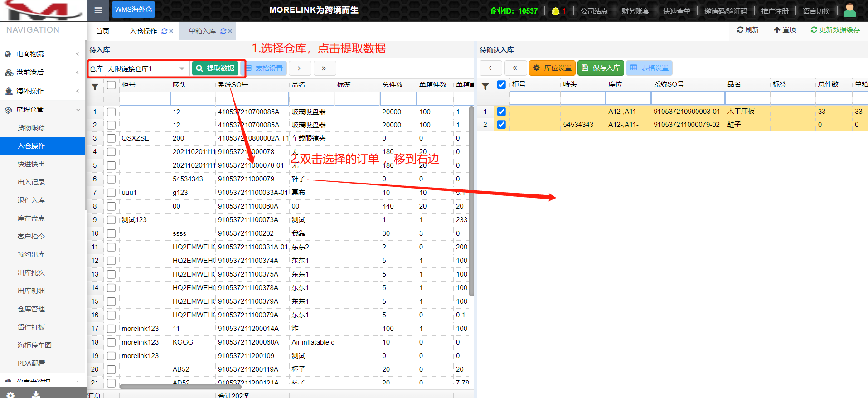Screen dimensions: 868x398
Task: Click the notification bell icon
Action: [555, 11]
